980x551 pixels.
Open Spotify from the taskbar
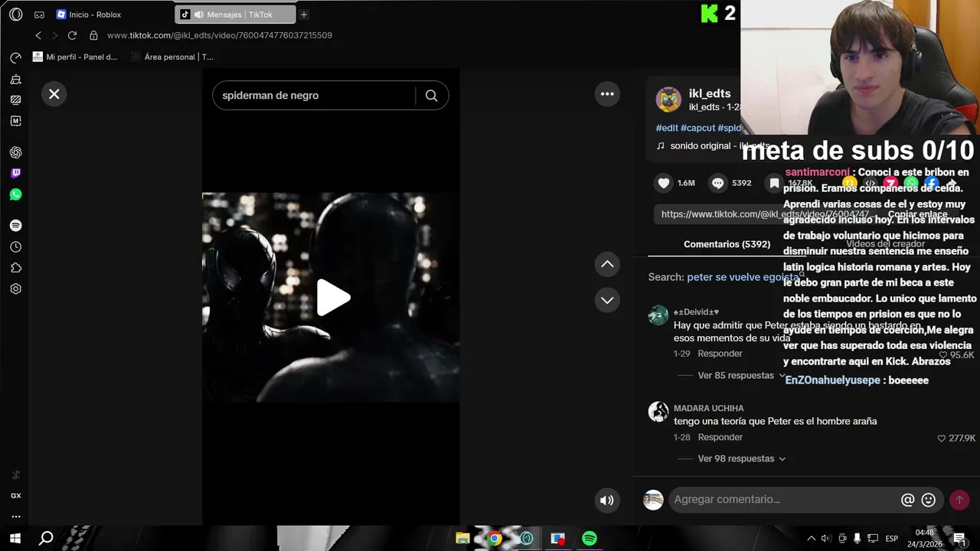(590, 538)
